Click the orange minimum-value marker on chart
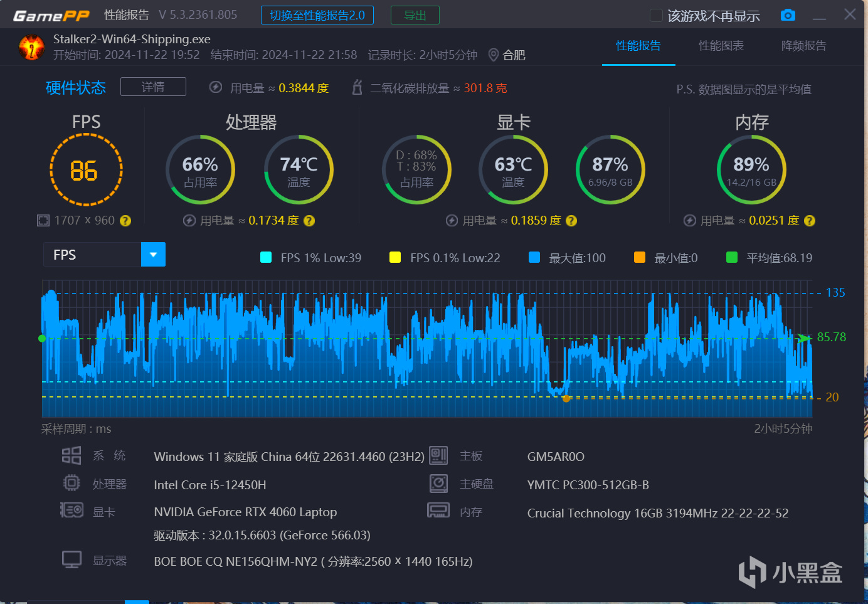Screen dimensions: 868x604 566,398
